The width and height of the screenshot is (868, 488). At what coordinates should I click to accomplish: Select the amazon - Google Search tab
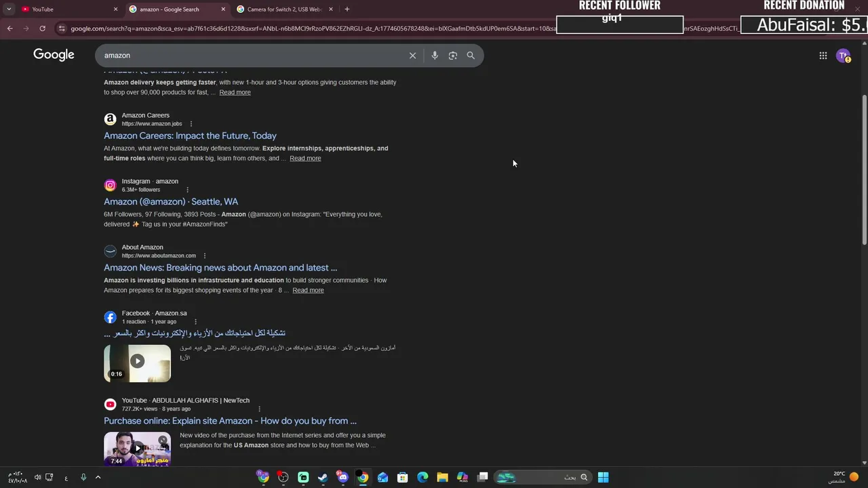(x=178, y=9)
